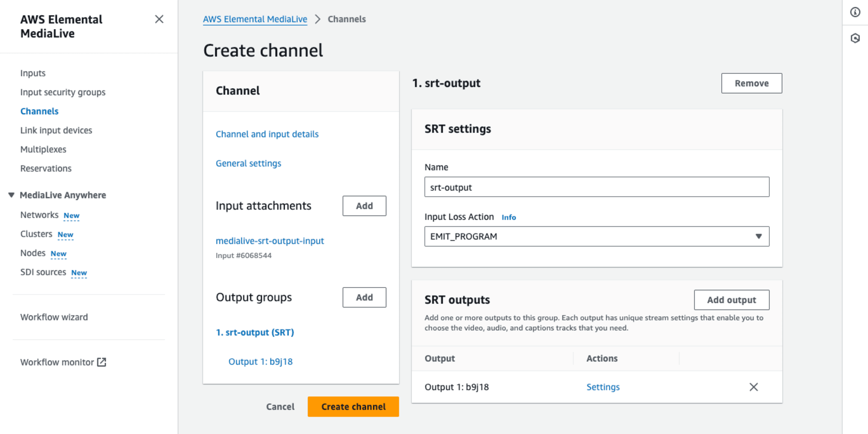Click the Output 1: b9j18 table cell

coord(457,387)
